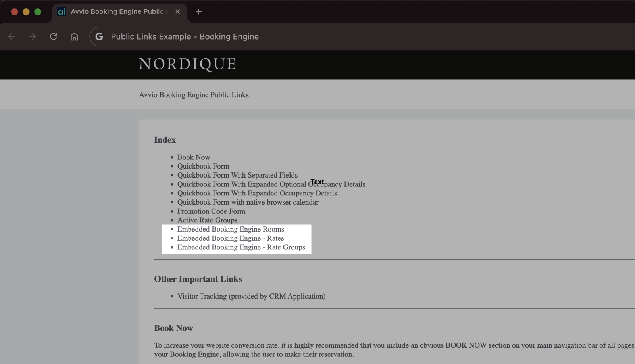Open the Promotion Code Form link
The width and height of the screenshot is (635, 364).
(211, 211)
